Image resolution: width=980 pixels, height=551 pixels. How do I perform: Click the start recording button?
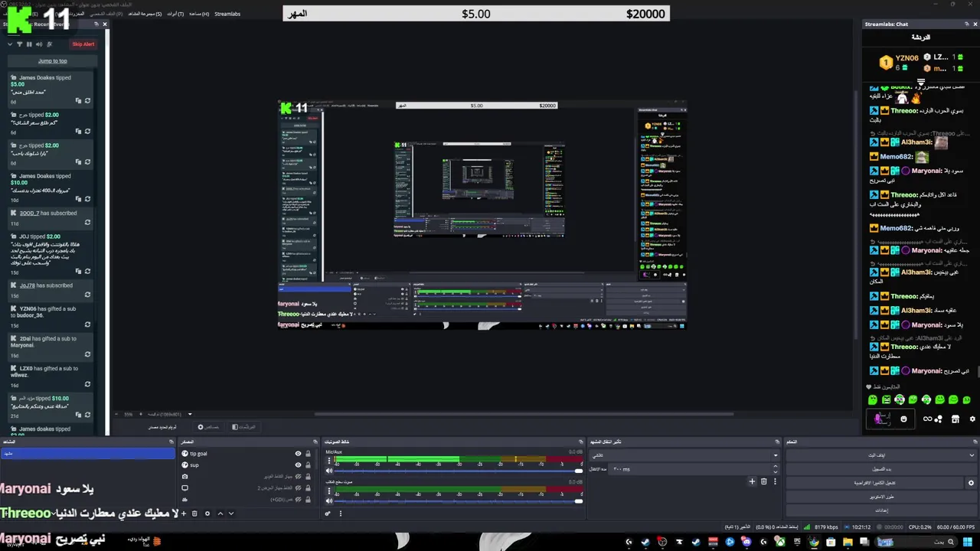[881, 469]
